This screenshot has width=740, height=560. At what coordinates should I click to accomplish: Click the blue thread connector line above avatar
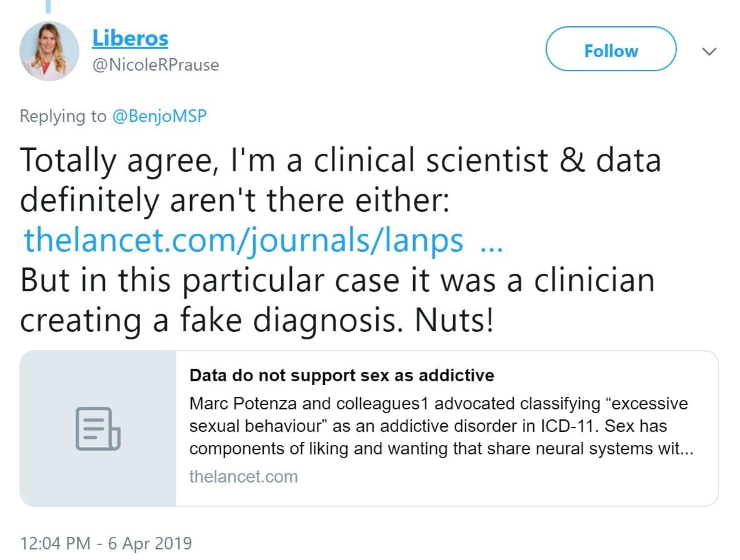(48, 6)
